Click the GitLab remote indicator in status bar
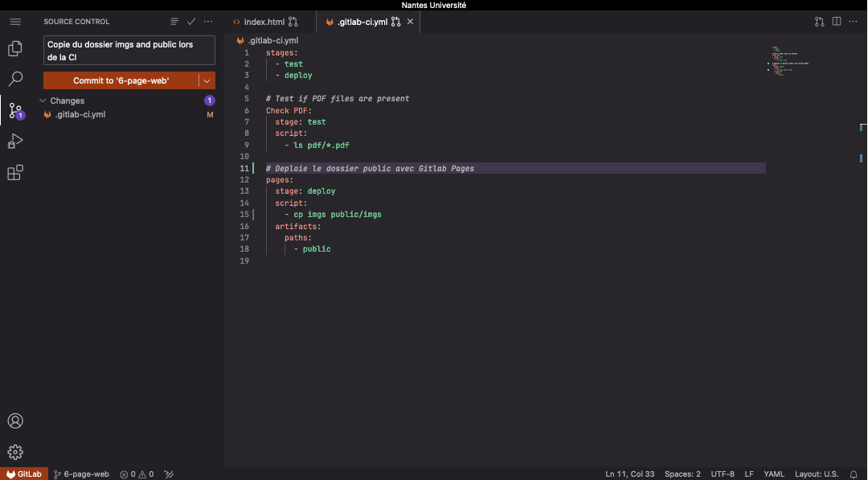 pos(24,474)
